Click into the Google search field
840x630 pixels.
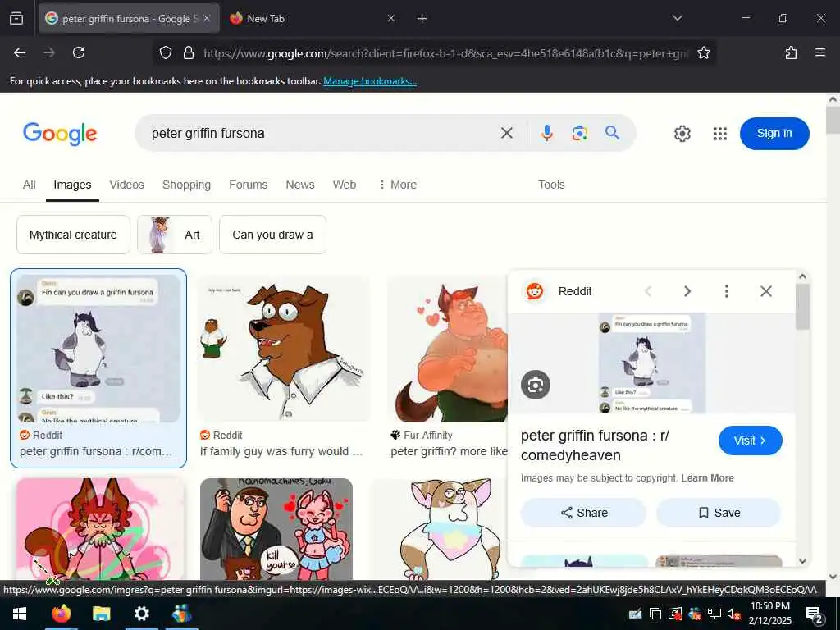tap(322, 133)
